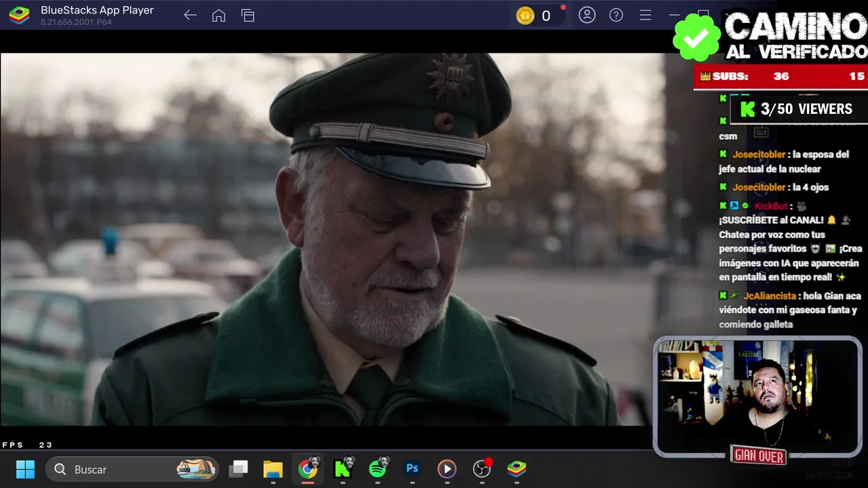Open Photoshop from the taskbar
Screen dimensions: 868x488
pyautogui.click(x=412, y=469)
